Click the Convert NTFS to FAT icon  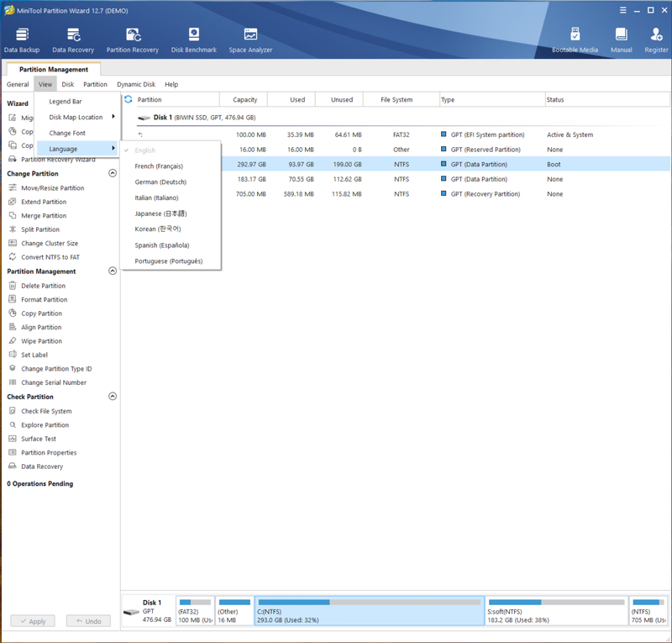point(13,257)
